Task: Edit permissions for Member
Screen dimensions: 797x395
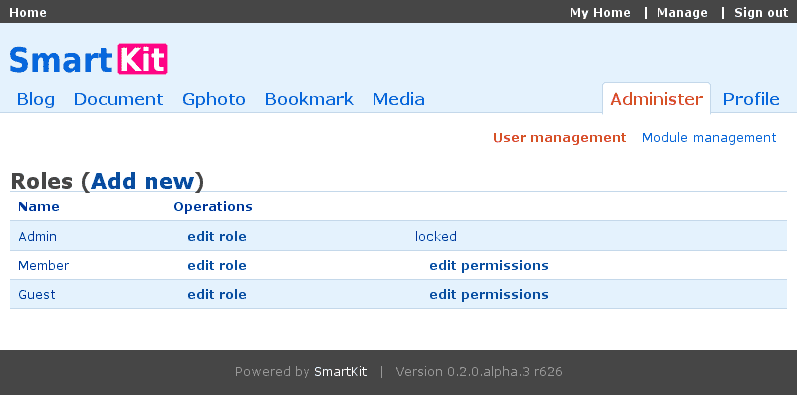Action: [x=489, y=266]
